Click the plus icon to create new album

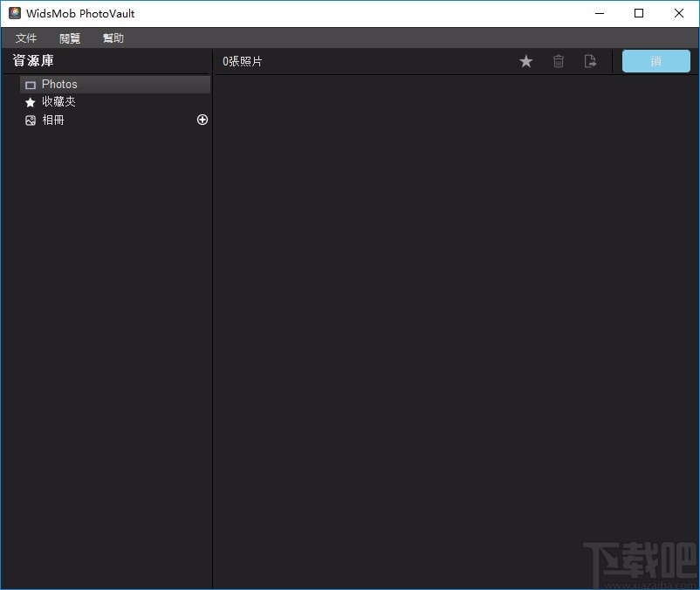(x=202, y=120)
